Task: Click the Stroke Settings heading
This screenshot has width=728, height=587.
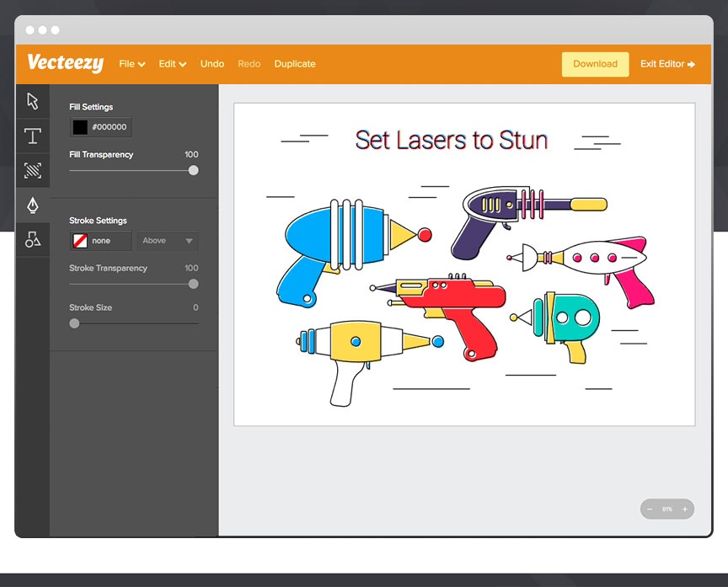Action: click(98, 221)
